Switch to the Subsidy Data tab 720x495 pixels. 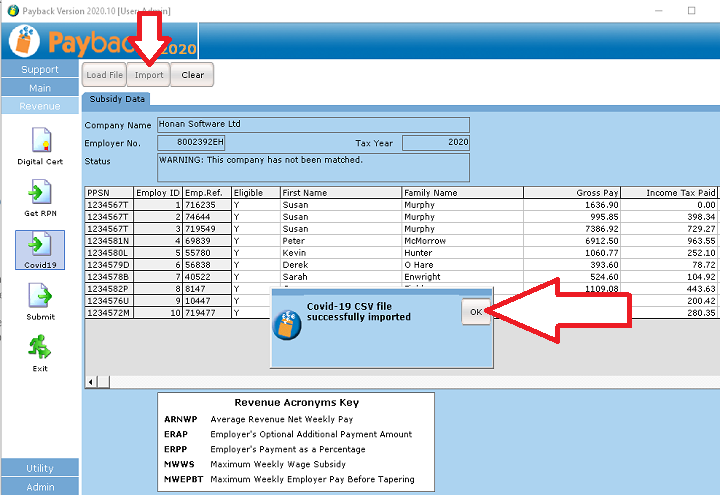click(117, 99)
